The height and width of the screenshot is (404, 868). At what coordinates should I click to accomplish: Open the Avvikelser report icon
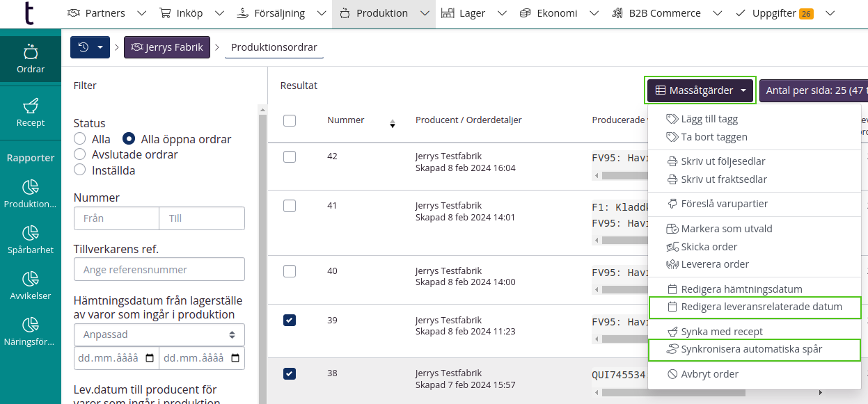(x=30, y=279)
